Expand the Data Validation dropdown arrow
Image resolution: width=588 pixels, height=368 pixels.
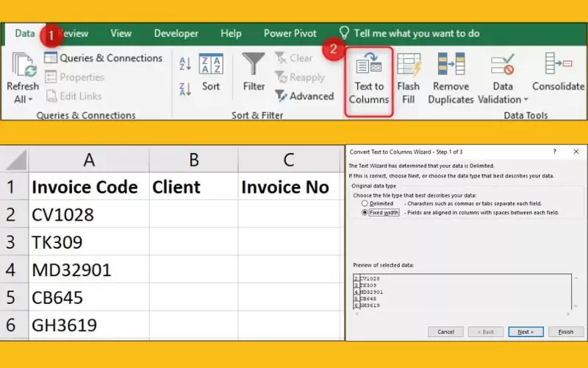pos(526,99)
